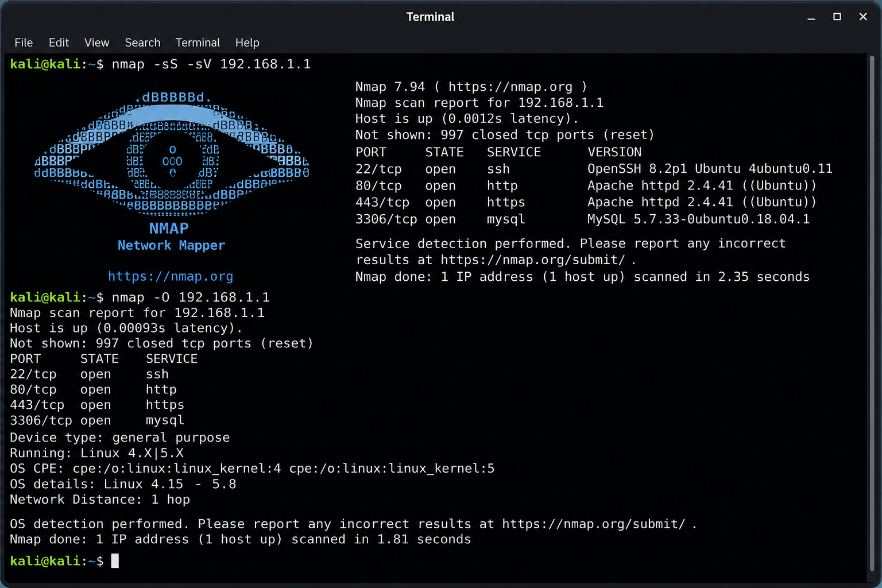The width and height of the screenshot is (882, 588).
Task: Close the Terminal window
Action: 863,17
